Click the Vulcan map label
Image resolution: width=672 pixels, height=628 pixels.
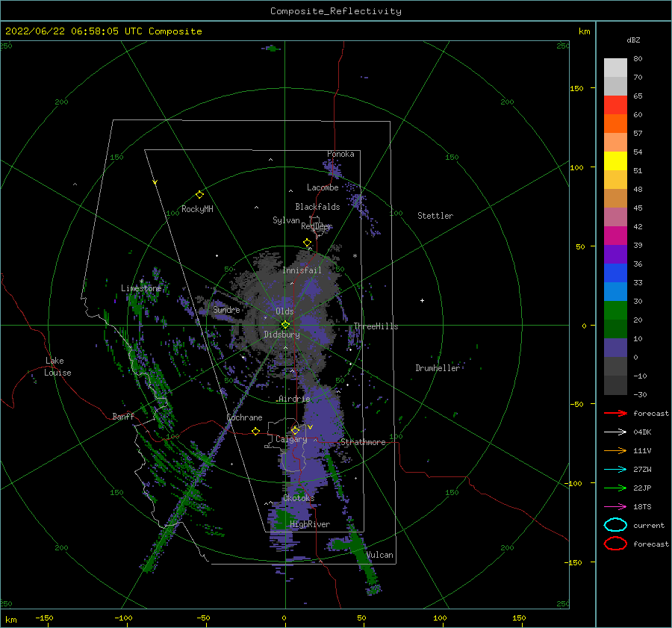380,555
